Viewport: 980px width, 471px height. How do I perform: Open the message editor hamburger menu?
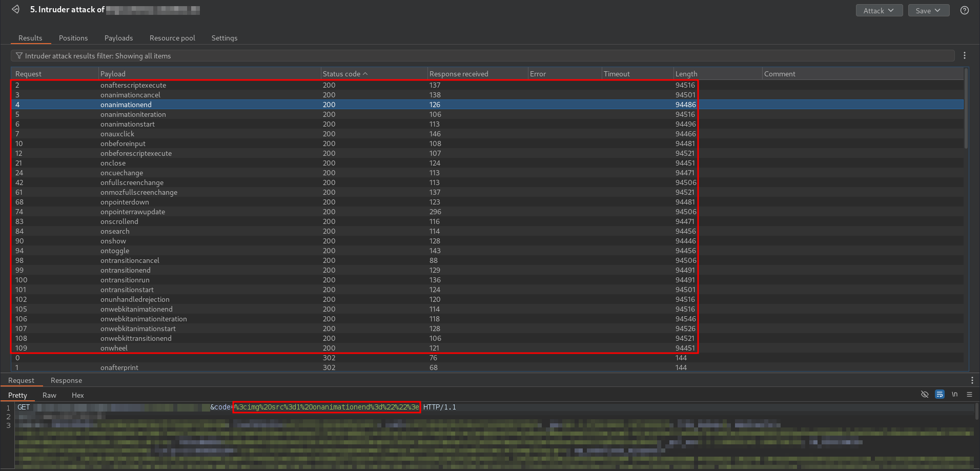click(969, 394)
